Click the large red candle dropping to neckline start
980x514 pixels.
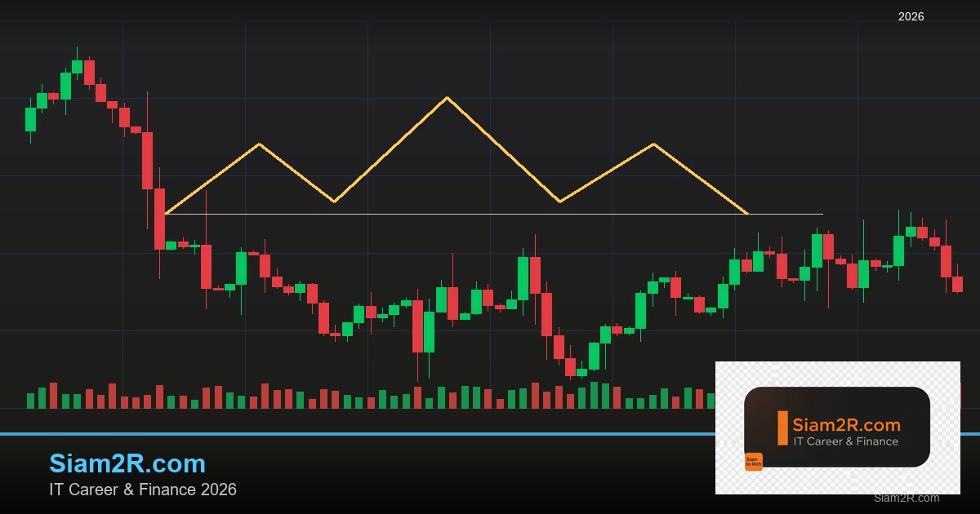(x=159, y=219)
